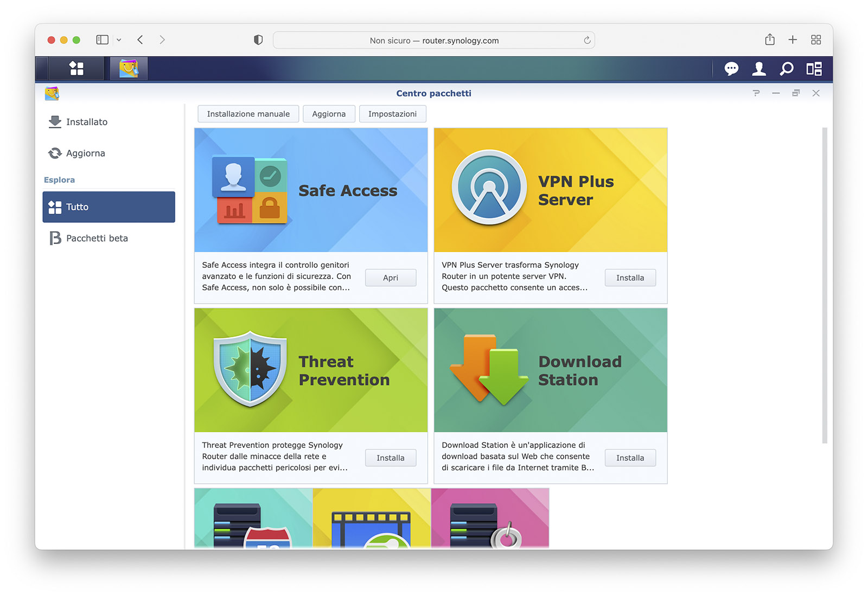
Task: Open the Safari sidebar dropdown chevron
Action: 119,40
